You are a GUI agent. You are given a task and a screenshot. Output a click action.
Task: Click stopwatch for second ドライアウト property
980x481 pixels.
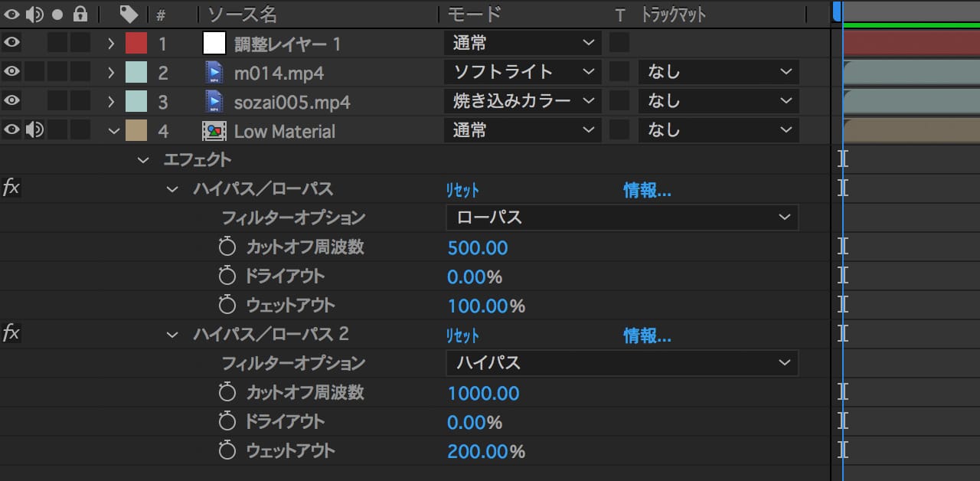(x=227, y=421)
